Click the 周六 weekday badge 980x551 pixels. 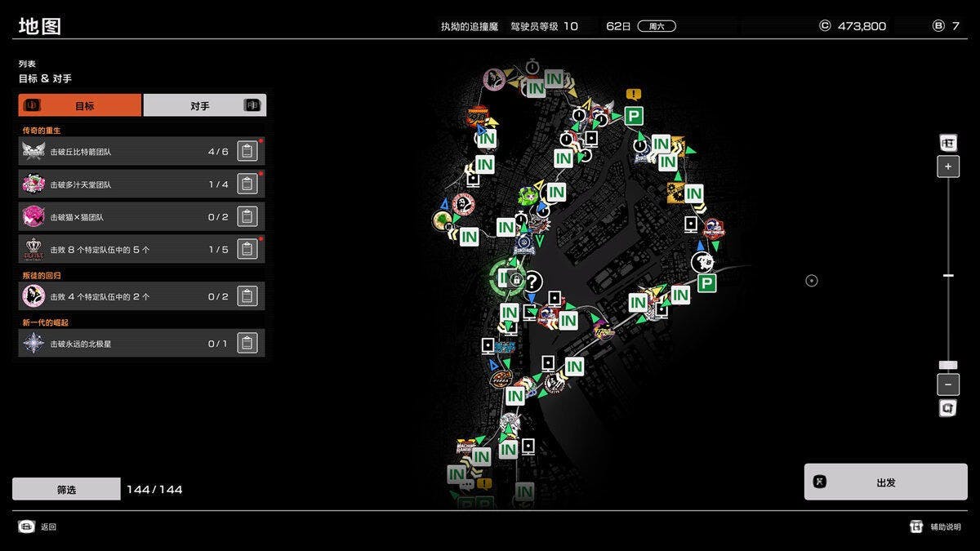click(x=657, y=26)
